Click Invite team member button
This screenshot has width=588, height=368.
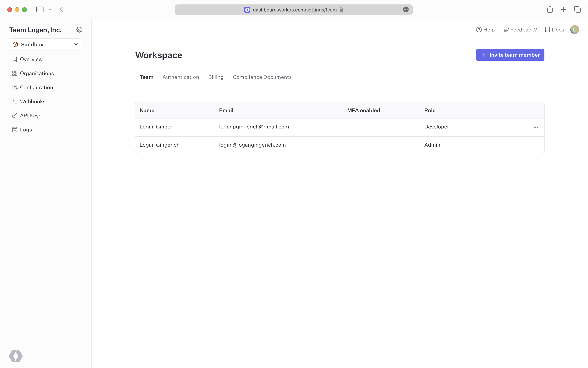(510, 55)
